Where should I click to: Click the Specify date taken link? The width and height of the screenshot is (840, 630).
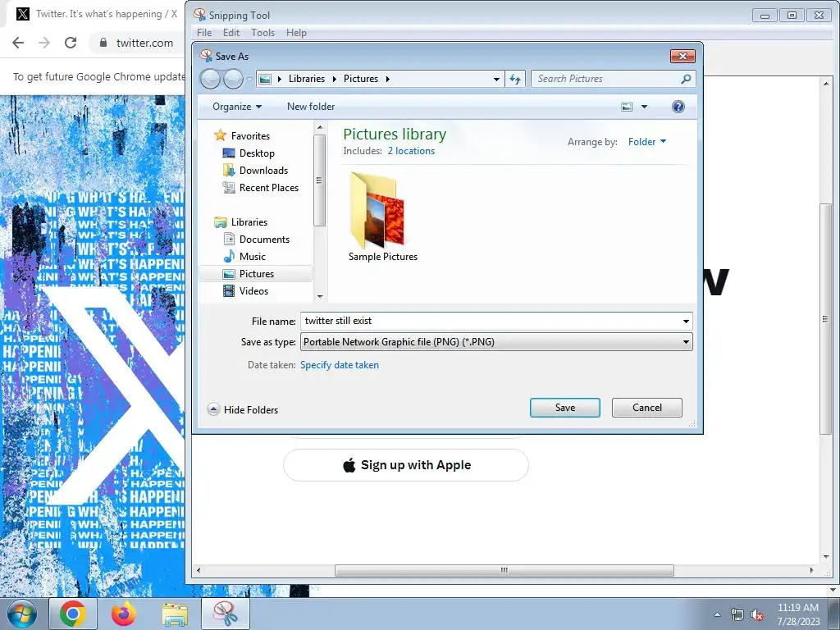[339, 365]
